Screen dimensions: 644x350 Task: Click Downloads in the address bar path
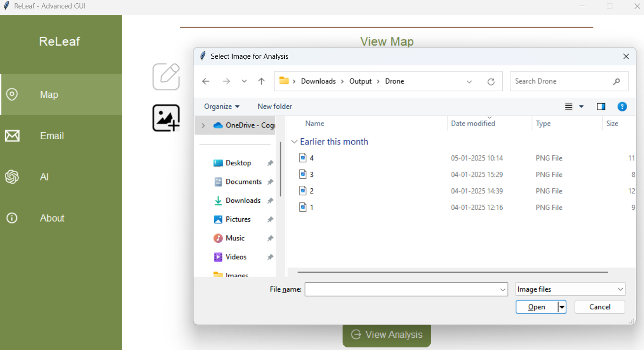point(318,81)
